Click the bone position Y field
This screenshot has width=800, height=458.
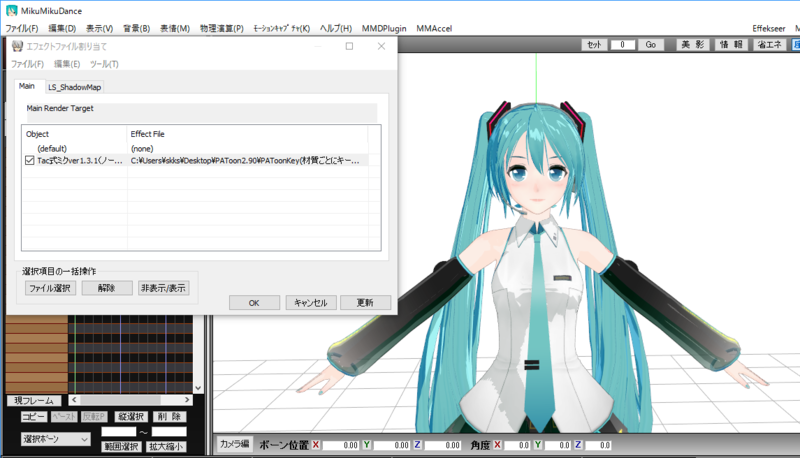point(391,445)
